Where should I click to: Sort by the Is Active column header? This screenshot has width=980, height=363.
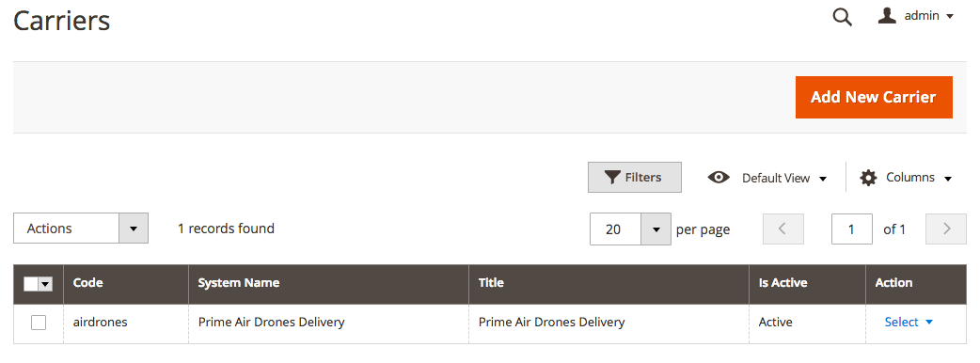783,283
